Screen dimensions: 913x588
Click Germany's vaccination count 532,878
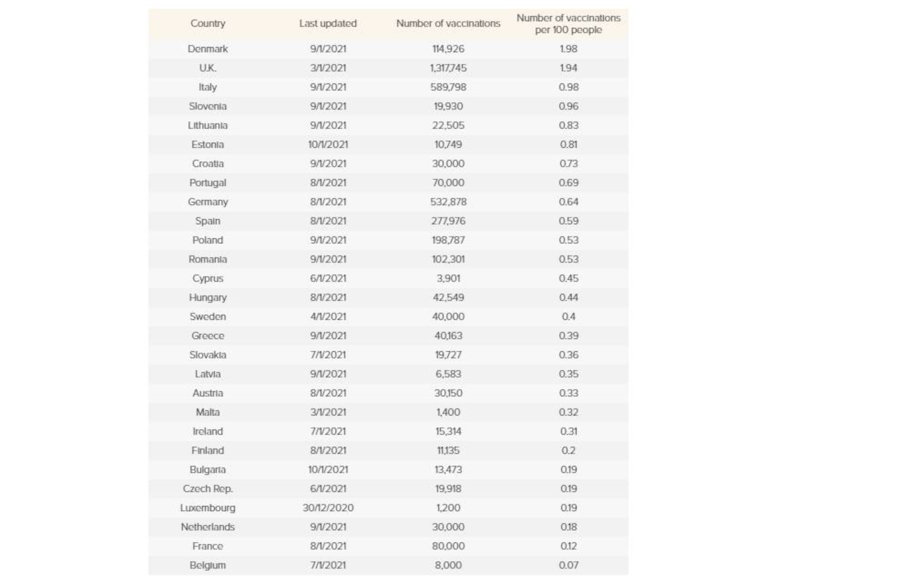[x=448, y=202]
